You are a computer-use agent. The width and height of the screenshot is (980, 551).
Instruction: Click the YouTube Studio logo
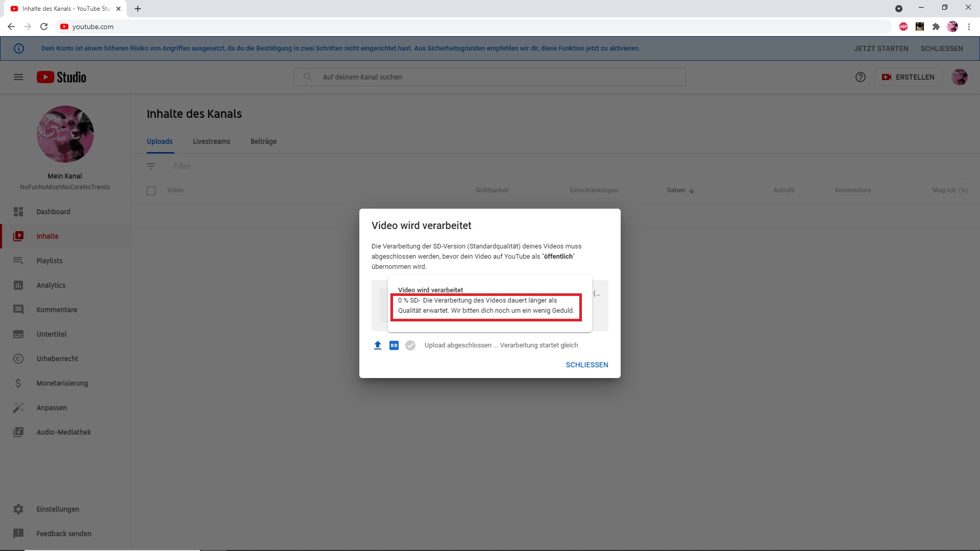click(x=61, y=77)
